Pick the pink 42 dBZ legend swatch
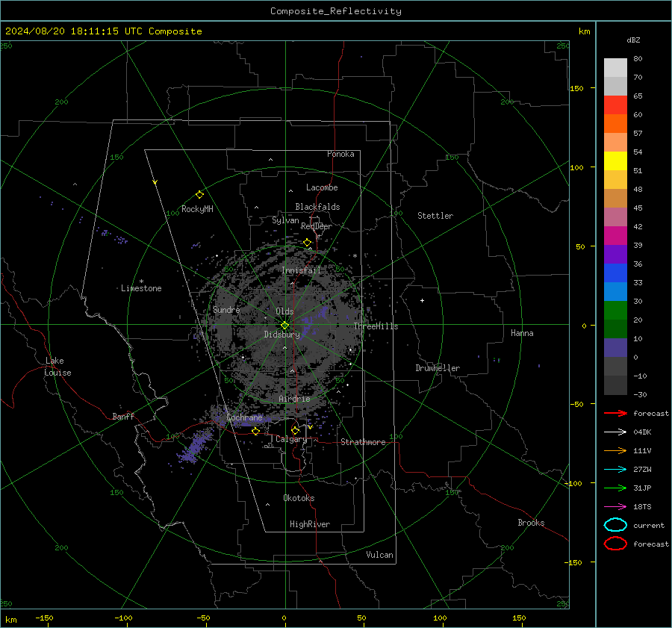The width and height of the screenshot is (672, 628). point(615,217)
